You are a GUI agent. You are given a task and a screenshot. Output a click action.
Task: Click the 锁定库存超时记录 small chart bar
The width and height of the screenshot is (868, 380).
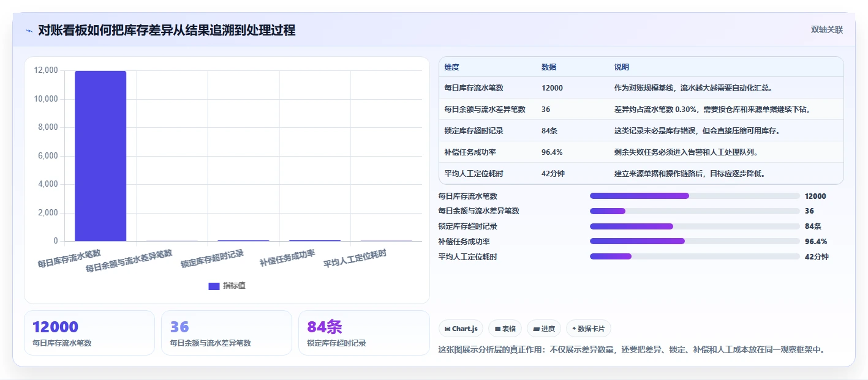[244, 240]
